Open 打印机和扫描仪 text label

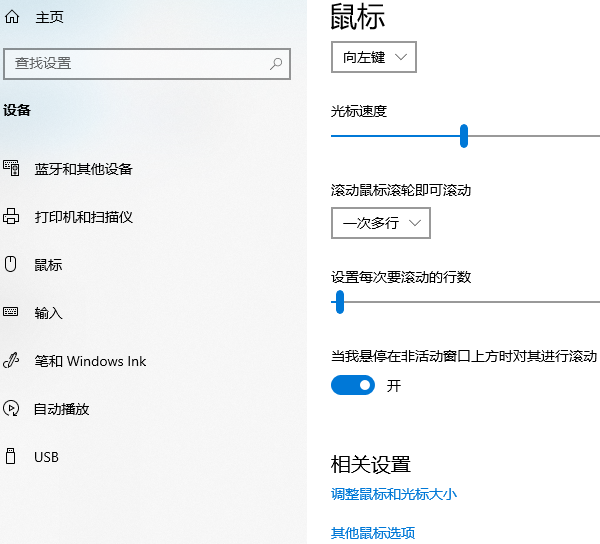click(83, 217)
